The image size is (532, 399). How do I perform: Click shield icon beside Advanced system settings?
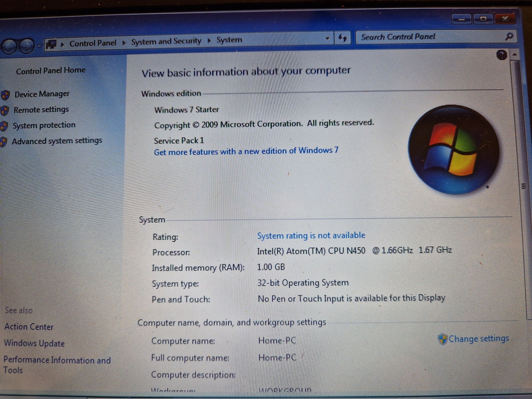(3, 142)
